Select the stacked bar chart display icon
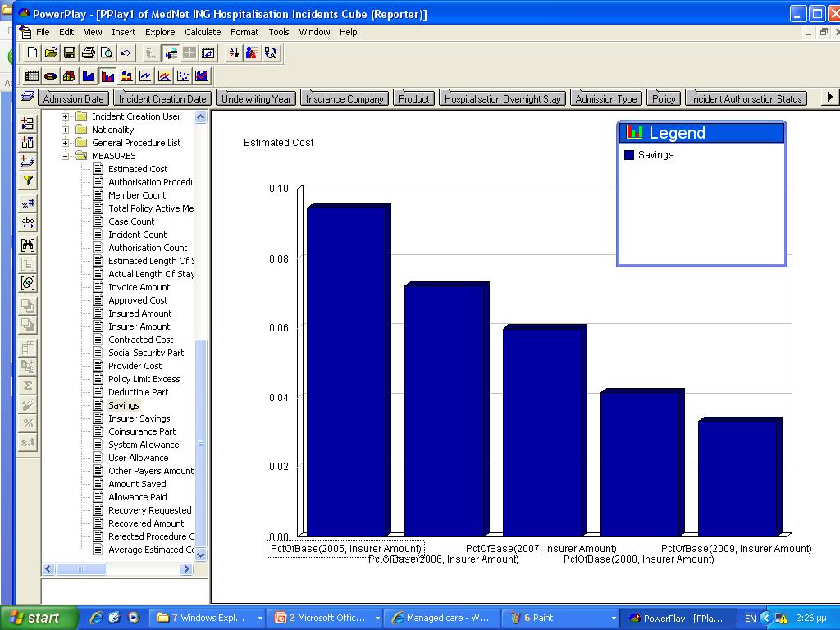 pos(126,76)
